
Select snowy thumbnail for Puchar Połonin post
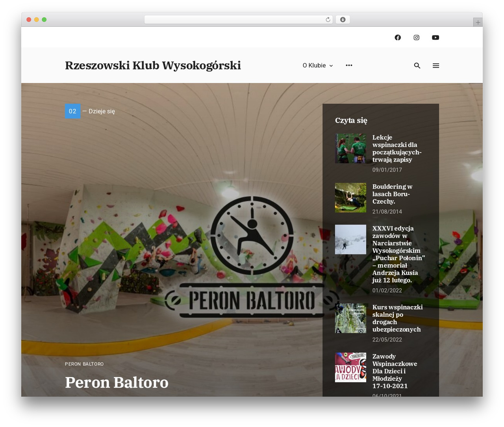click(350, 239)
